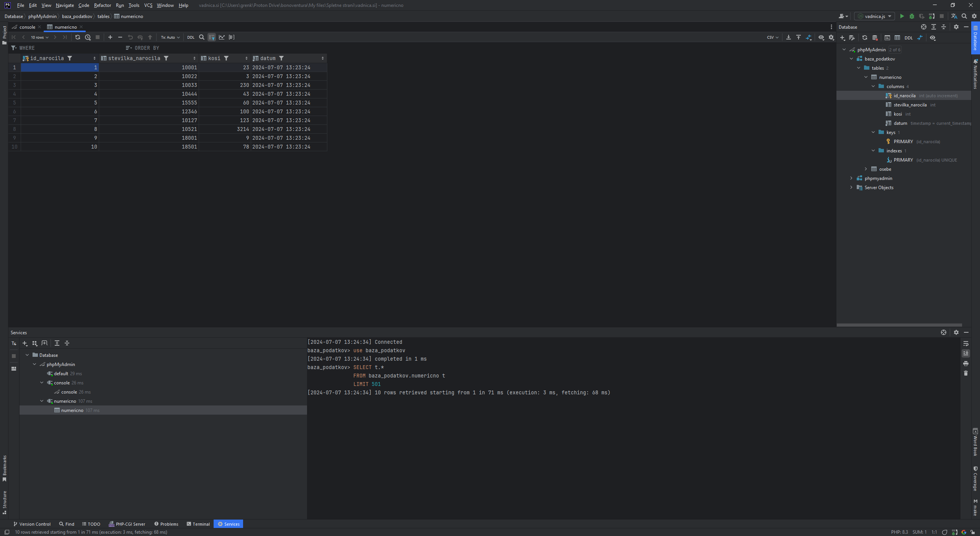Open the Tx: Auto transaction mode dropdown
Image resolution: width=980 pixels, height=536 pixels.
click(x=170, y=37)
